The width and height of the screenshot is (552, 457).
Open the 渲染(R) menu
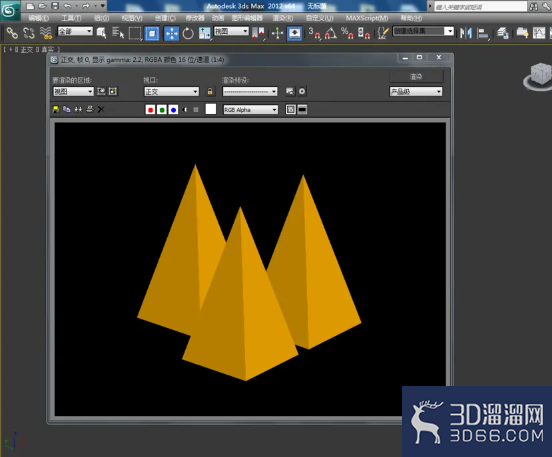(283, 18)
